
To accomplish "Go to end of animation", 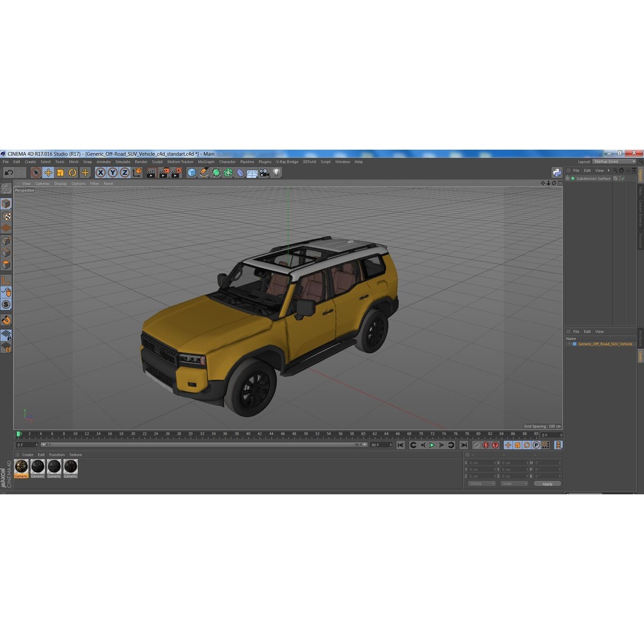I will click(x=464, y=445).
